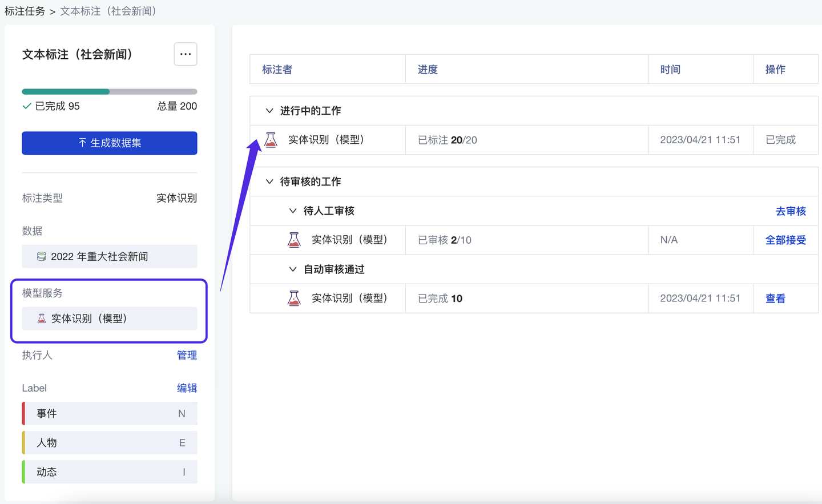Image resolution: width=822 pixels, height=504 pixels.
Task: Click the 进度 column header
Action: pyautogui.click(x=428, y=69)
